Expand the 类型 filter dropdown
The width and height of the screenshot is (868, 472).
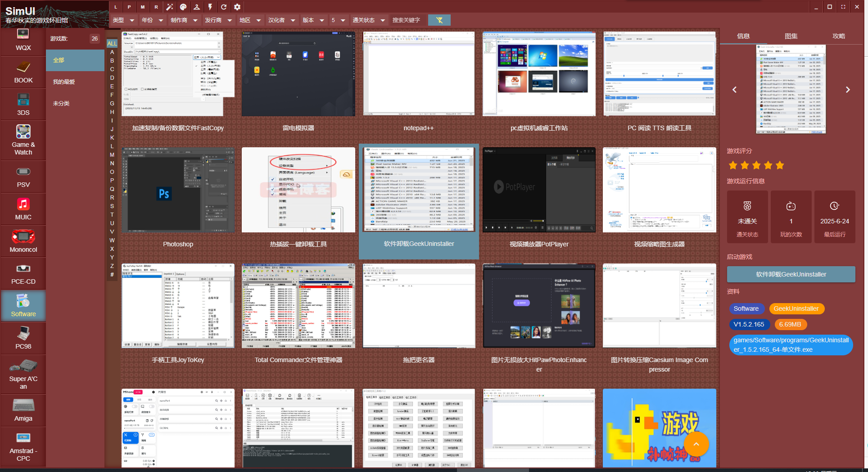123,20
